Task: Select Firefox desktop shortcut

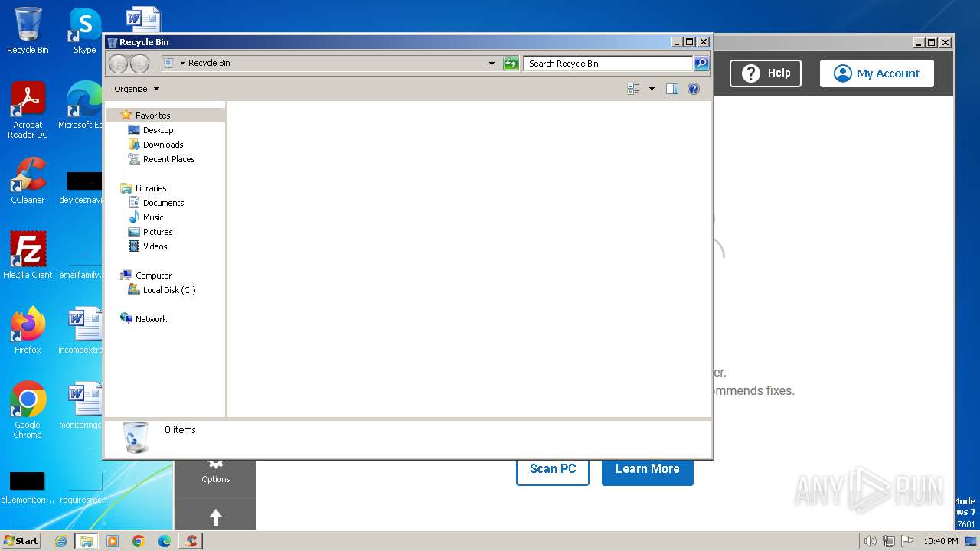Action: tap(28, 331)
